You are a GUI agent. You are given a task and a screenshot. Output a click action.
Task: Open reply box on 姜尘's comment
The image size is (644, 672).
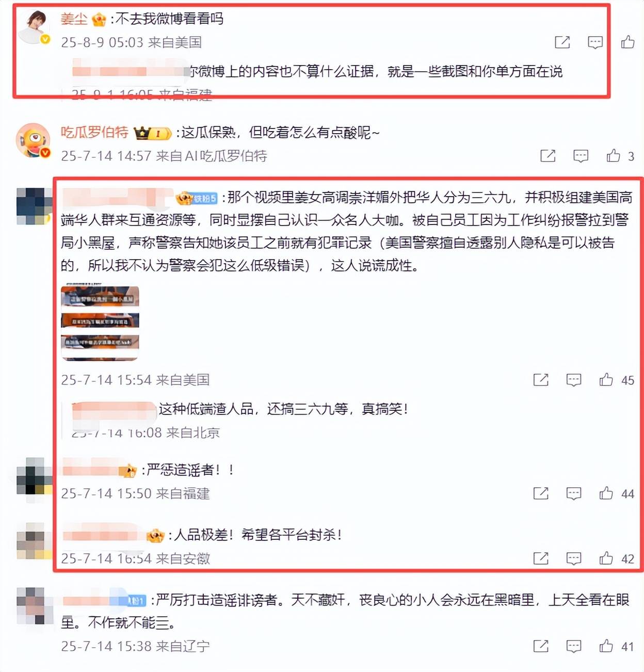tap(595, 42)
